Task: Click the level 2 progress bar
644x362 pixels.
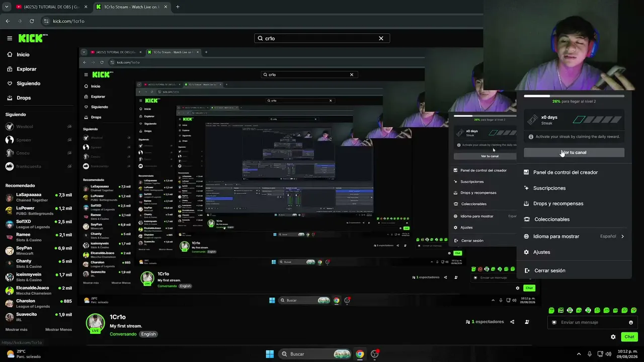Action: pyautogui.click(x=574, y=96)
